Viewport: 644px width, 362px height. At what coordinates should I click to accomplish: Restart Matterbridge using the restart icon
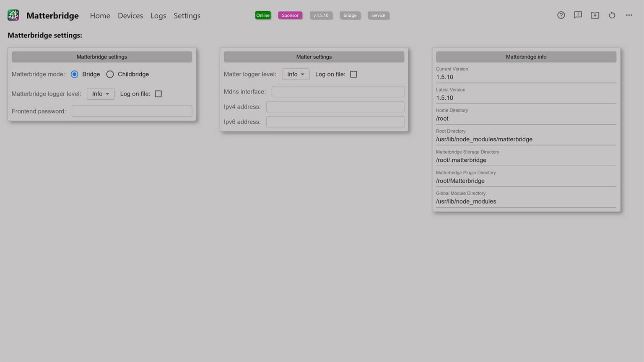point(612,15)
